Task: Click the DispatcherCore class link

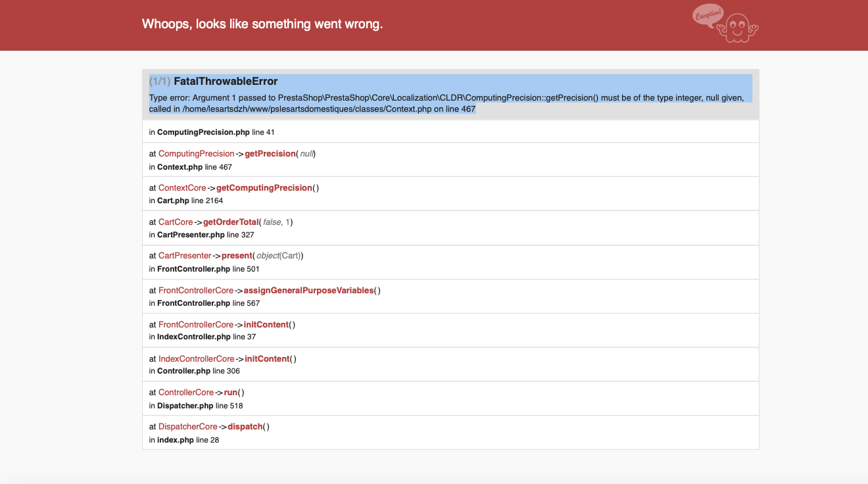Action: (x=188, y=427)
